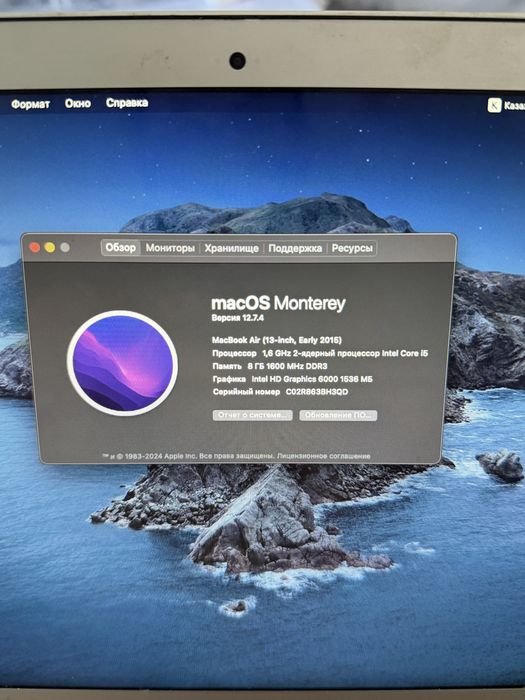Image resolution: width=525 pixels, height=700 pixels.
Task: Close the About This Mac window
Action: pos(34,247)
